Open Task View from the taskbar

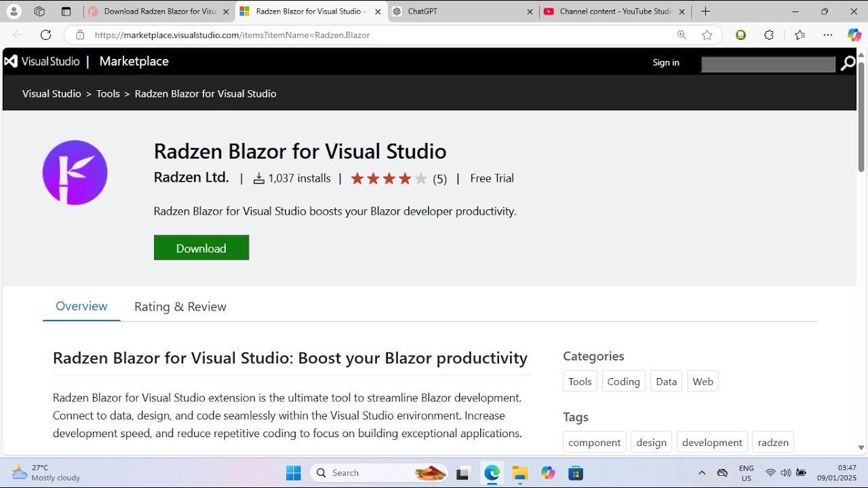pyautogui.click(x=463, y=473)
